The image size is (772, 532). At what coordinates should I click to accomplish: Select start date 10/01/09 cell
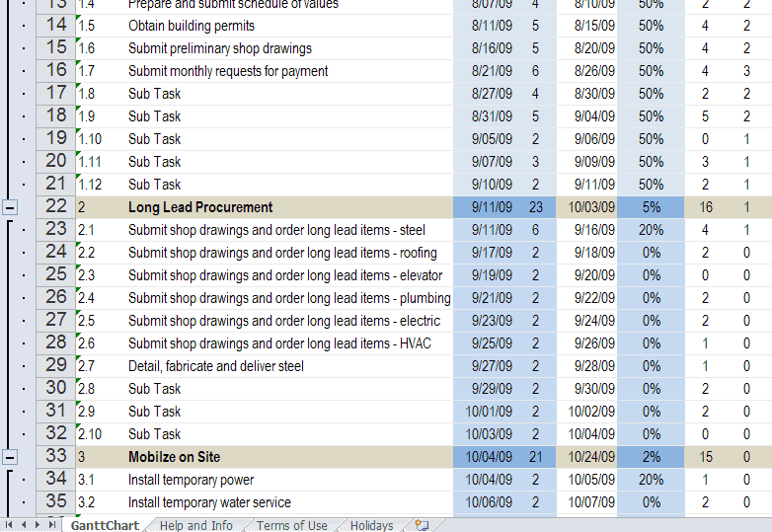click(485, 412)
